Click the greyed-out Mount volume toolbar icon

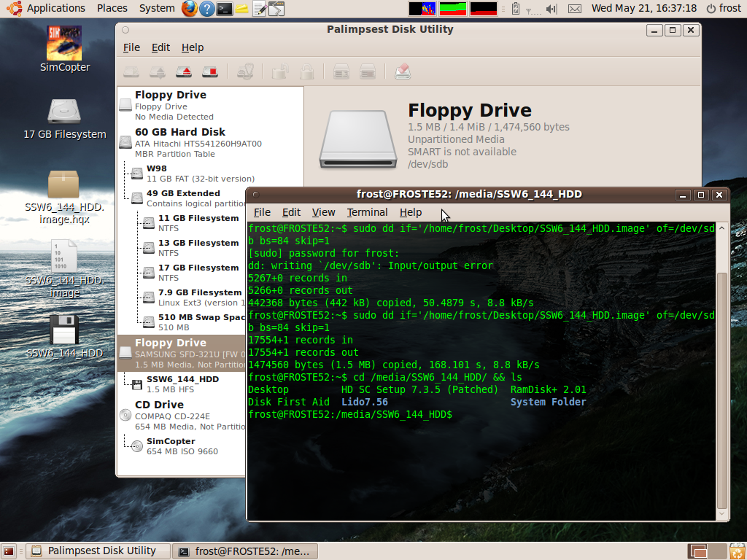131,72
